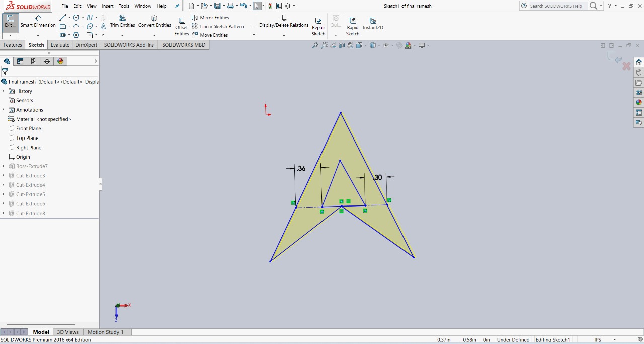644x344 pixels.
Task: Switch to SOLIDWORKS Add-Ins tab
Action: [x=129, y=45]
